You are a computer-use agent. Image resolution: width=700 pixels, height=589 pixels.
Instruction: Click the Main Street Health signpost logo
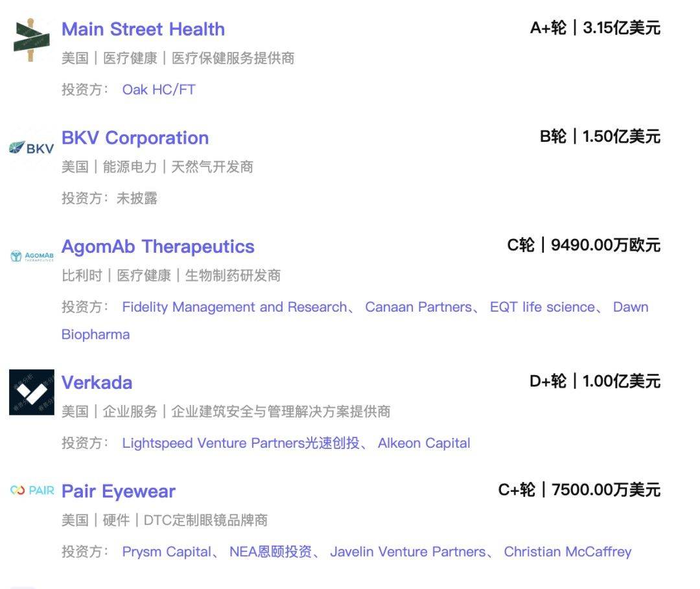(31, 40)
